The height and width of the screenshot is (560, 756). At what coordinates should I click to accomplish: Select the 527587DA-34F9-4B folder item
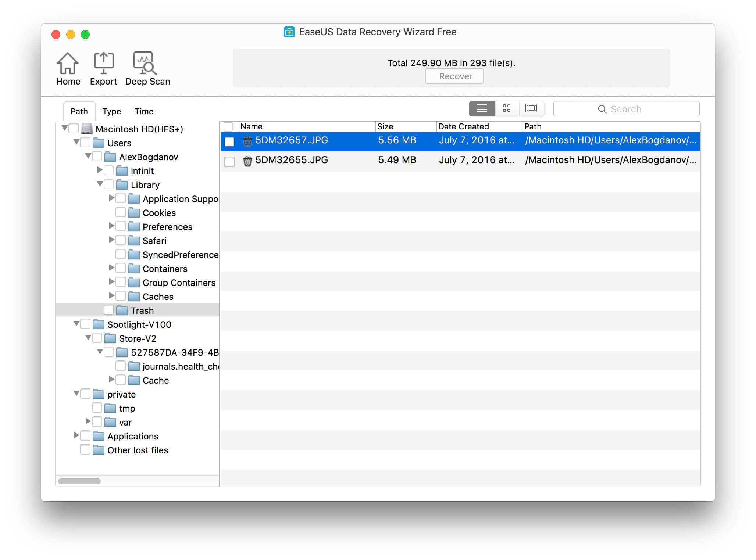pyautogui.click(x=175, y=352)
